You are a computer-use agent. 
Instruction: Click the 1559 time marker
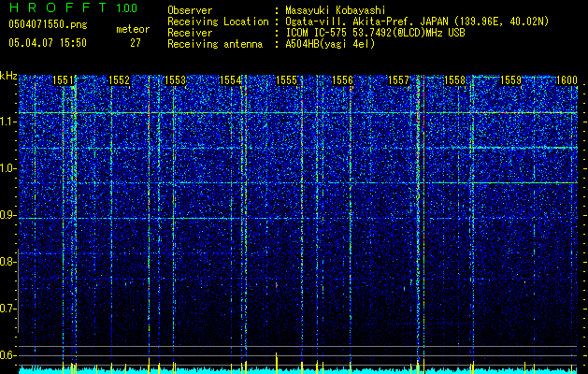(510, 80)
